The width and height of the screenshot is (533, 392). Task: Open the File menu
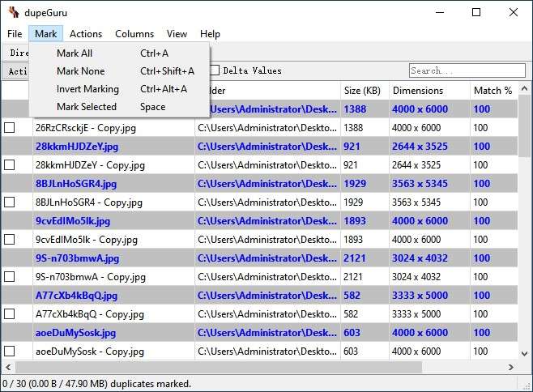click(15, 34)
